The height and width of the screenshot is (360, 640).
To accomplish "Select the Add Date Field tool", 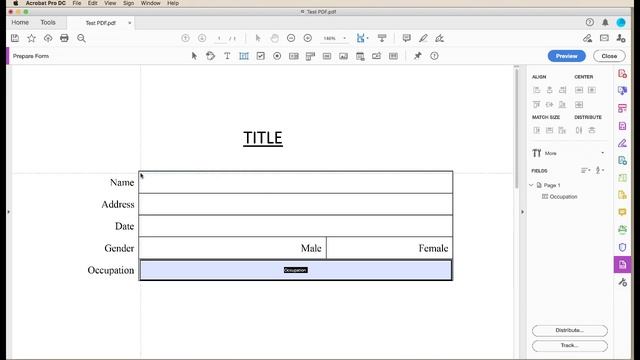I will coord(360,56).
